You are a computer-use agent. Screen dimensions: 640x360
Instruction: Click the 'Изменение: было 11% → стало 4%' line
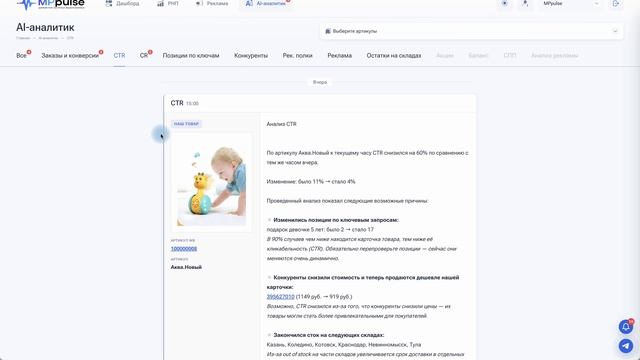(311, 182)
